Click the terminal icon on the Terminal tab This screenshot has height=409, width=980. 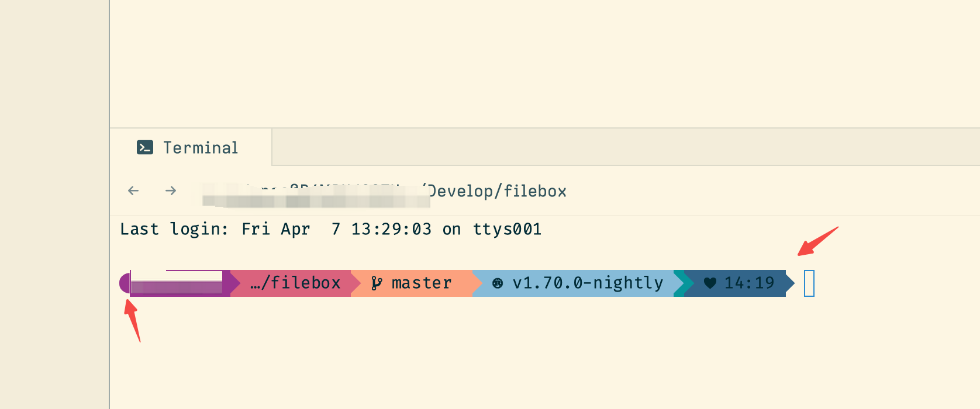146,148
